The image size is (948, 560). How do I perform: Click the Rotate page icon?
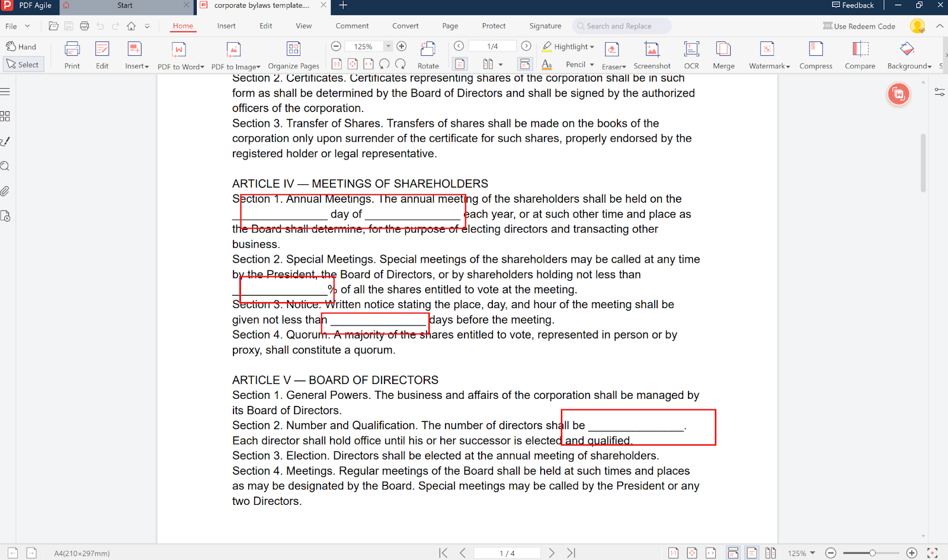coord(428,49)
